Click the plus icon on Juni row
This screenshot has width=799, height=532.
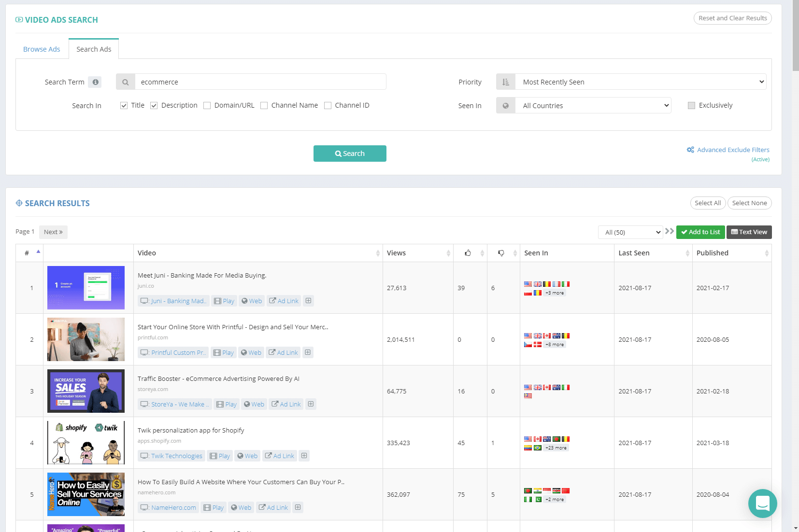[x=308, y=301]
